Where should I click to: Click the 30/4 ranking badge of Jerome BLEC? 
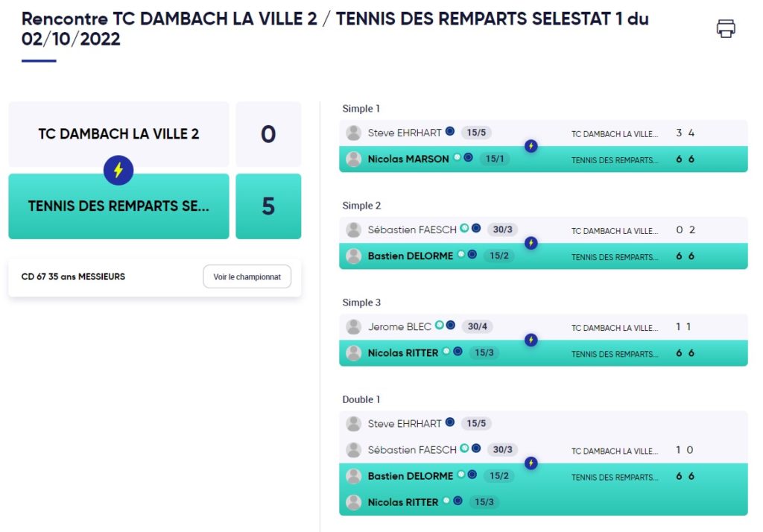tap(478, 326)
